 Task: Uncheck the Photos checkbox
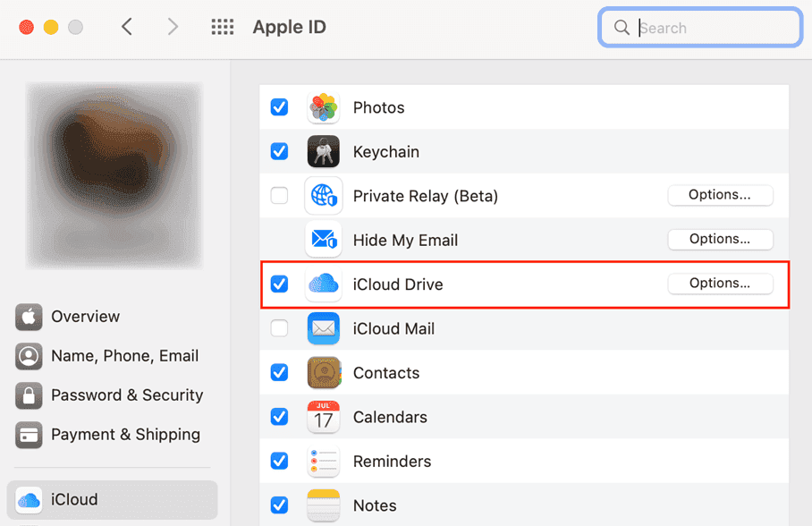[279, 107]
